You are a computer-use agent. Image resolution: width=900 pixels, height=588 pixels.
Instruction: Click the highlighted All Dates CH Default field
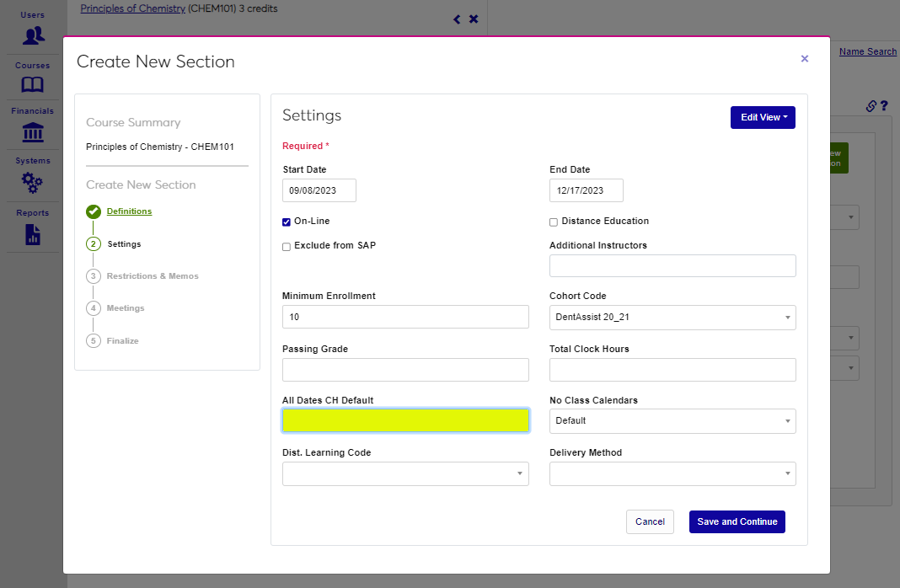tap(405, 421)
